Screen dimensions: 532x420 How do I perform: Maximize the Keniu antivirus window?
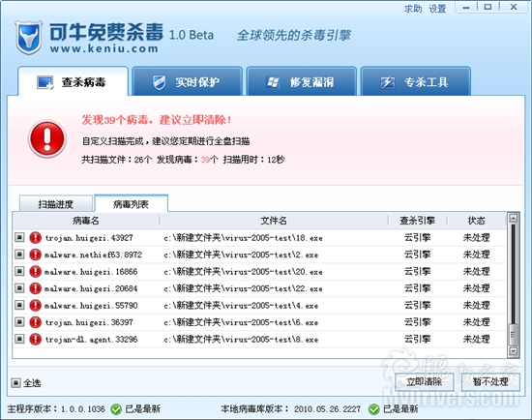tap(488, 7)
